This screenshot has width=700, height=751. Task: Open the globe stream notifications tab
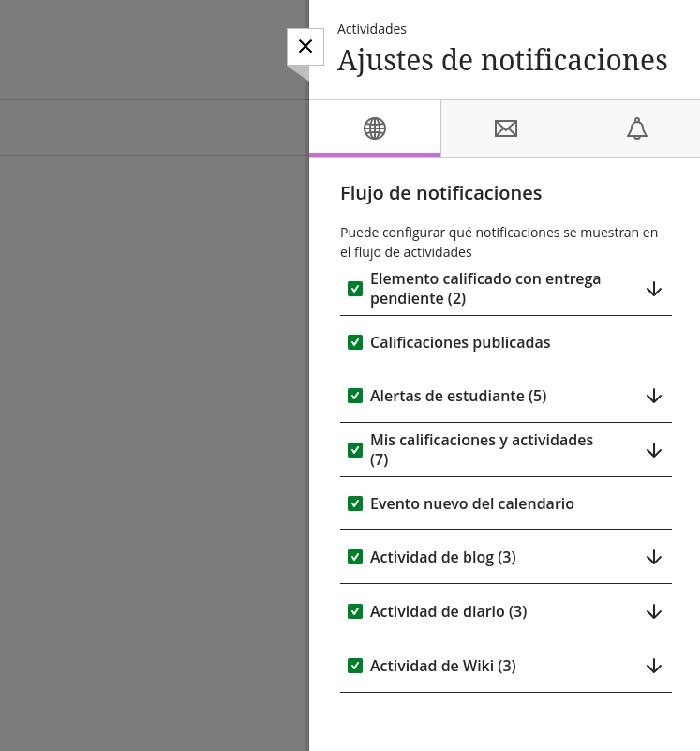pos(375,128)
